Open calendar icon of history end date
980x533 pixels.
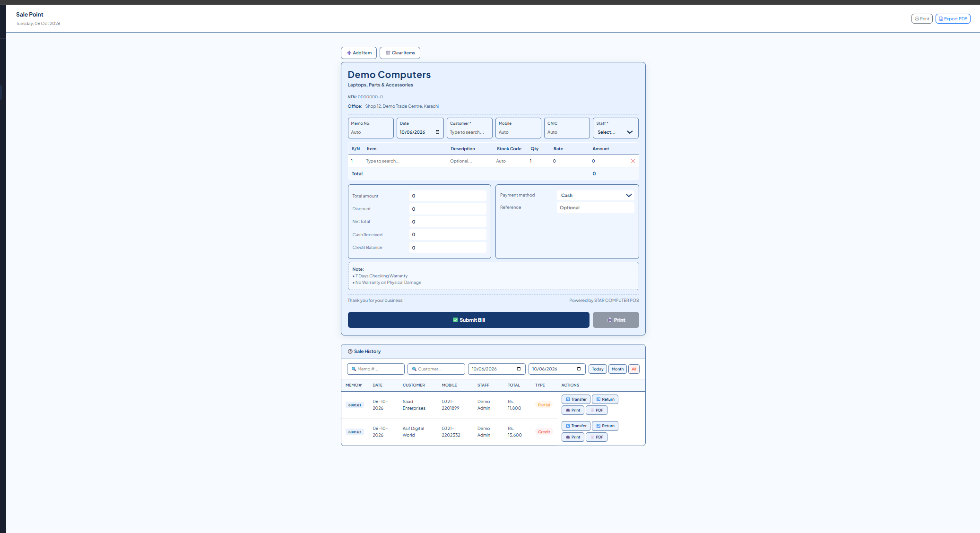click(579, 369)
